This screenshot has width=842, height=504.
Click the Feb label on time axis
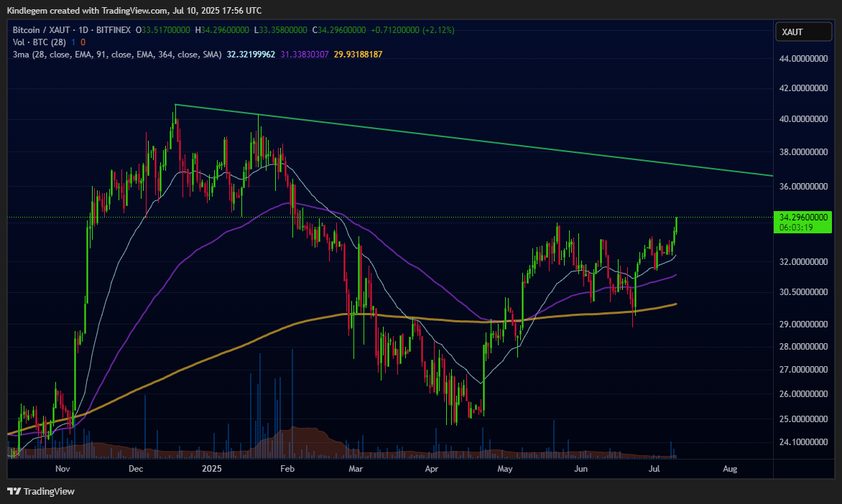coord(287,469)
